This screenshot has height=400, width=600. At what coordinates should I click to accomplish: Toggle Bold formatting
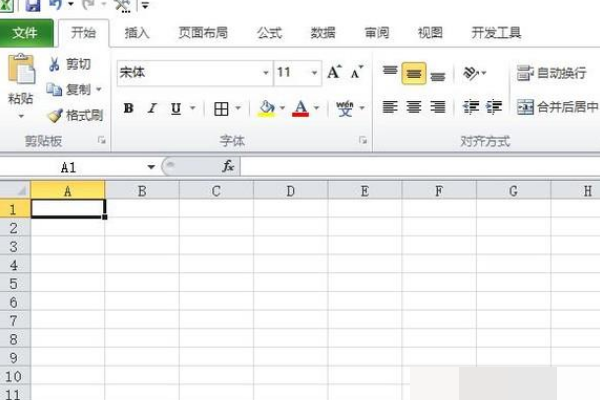coord(129,109)
